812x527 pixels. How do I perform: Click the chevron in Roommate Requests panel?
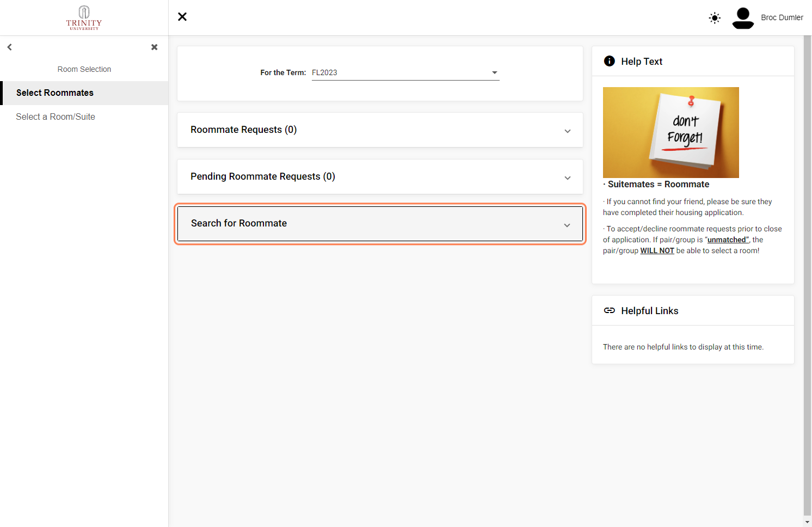pyautogui.click(x=568, y=131)
